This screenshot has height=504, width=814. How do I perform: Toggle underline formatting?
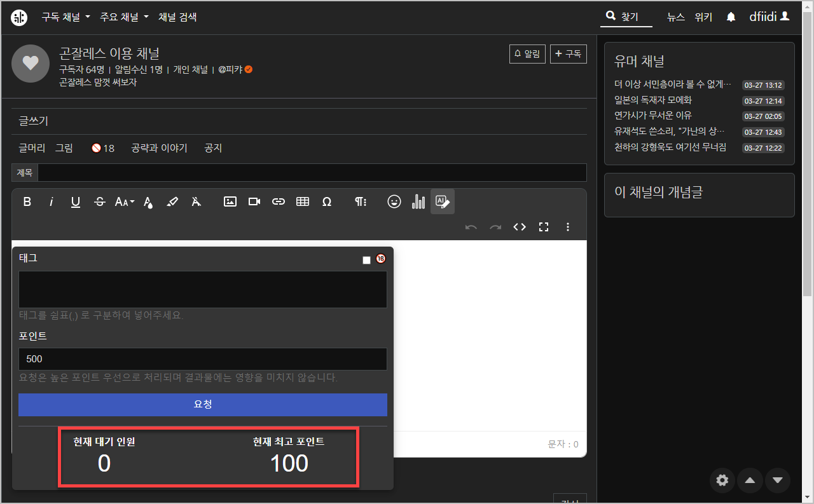(75, 201)
